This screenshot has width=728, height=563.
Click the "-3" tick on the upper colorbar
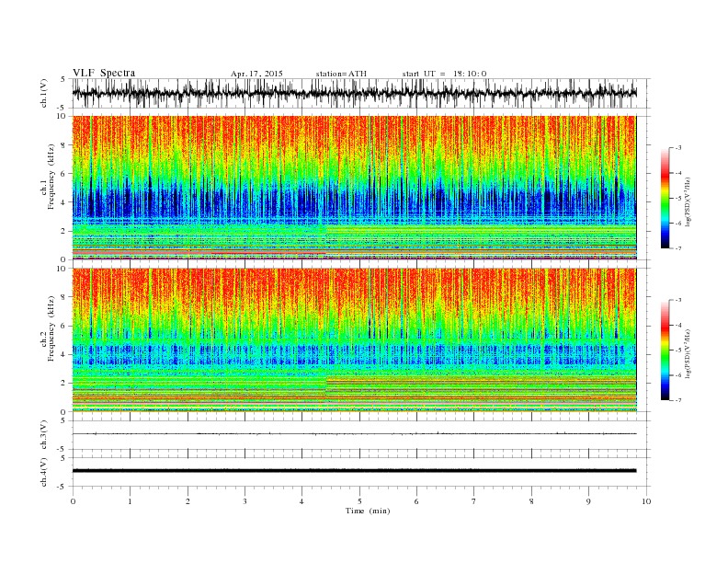pos(678,148)
